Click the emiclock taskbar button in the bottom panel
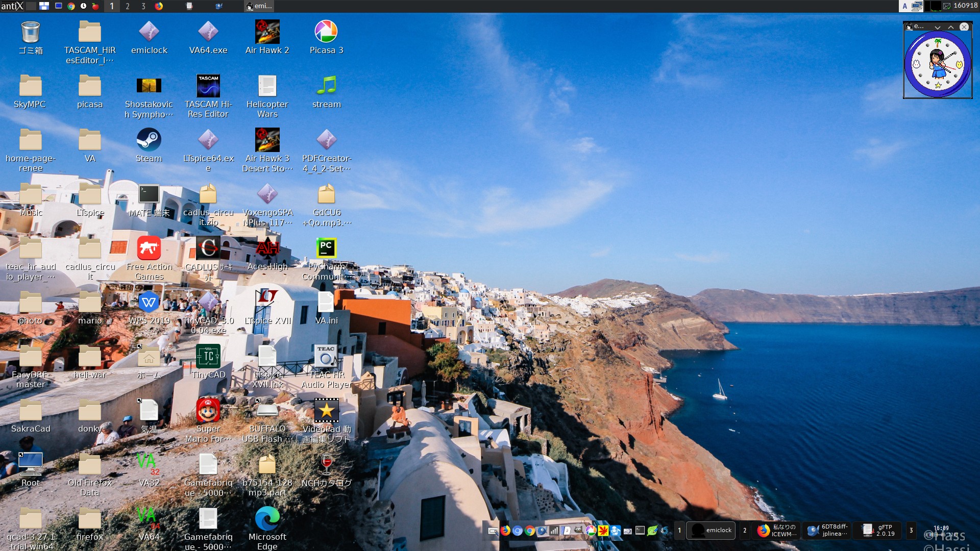980x551 pixels. (711, 531)
